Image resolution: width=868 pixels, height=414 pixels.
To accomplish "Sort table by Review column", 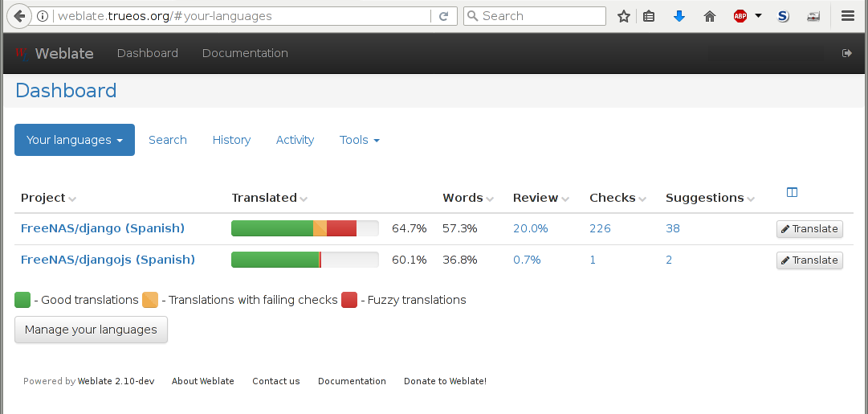I will 541,198.
